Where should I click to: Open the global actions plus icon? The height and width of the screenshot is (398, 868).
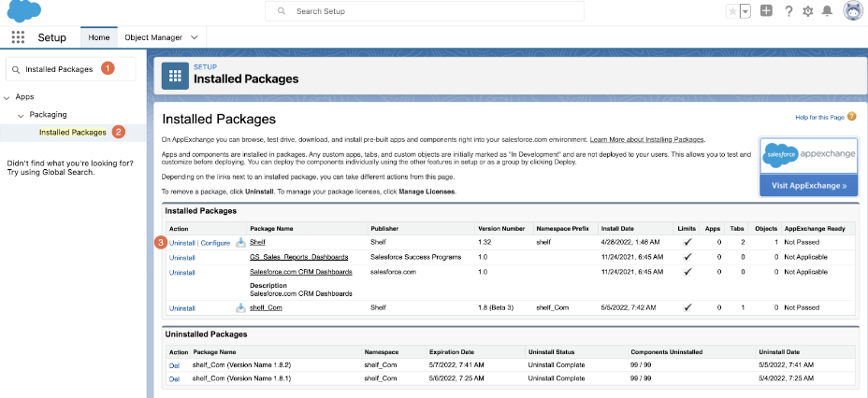pos(766,10)
